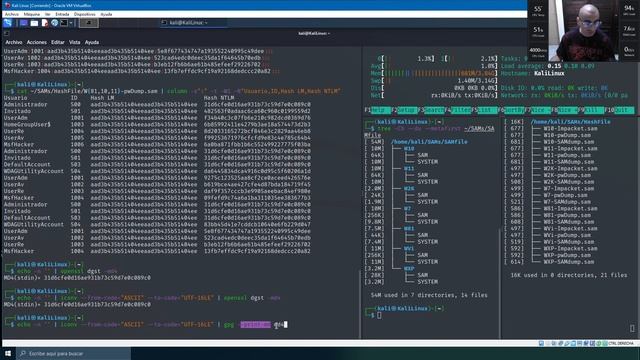Click htop F3 Search button
The image size is (640, 360).
(431, 110)
